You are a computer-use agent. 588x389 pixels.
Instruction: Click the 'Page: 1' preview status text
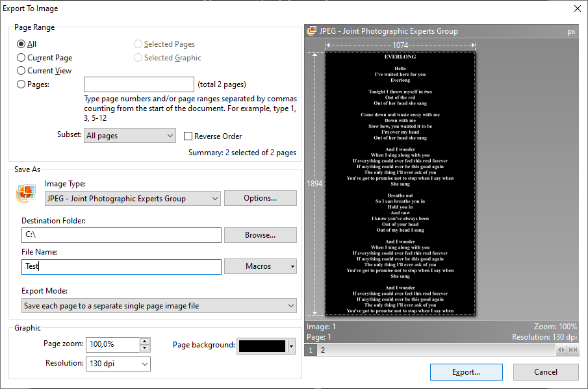coord(319,337)
